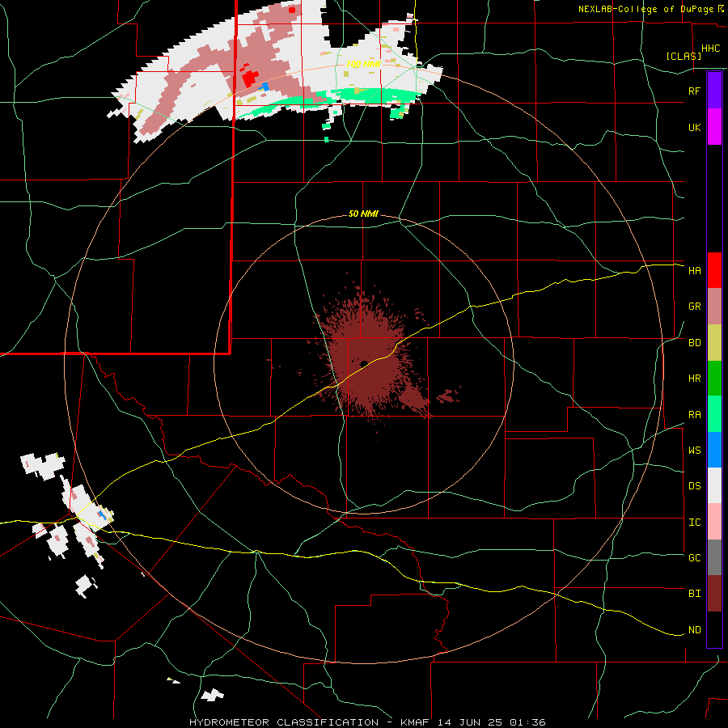728x728 pixels.
Task: Click the GR dusty pink legend swatch
Action: 714,306
